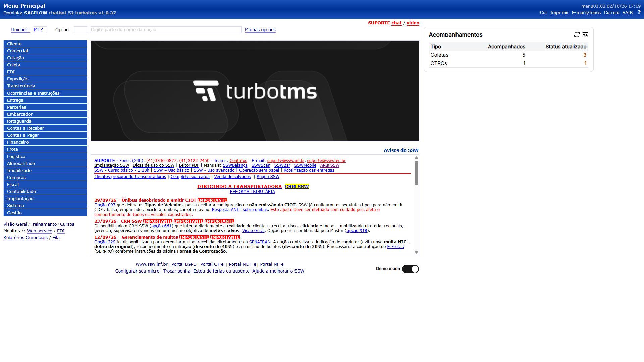This screenshot has height=362, width=644.
Task: Open Configurar seu micro link
Action: click(137, 271)
